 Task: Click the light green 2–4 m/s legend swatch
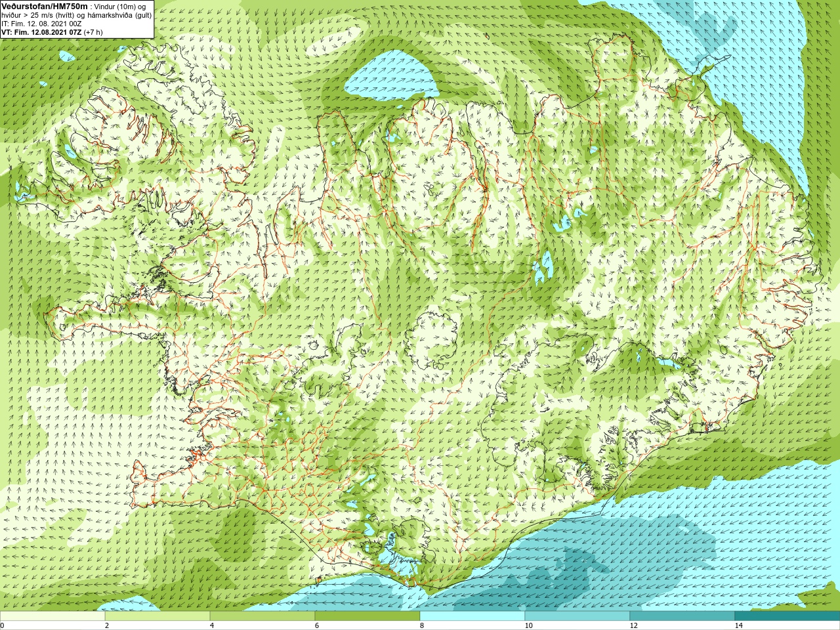tap(157, 616)
